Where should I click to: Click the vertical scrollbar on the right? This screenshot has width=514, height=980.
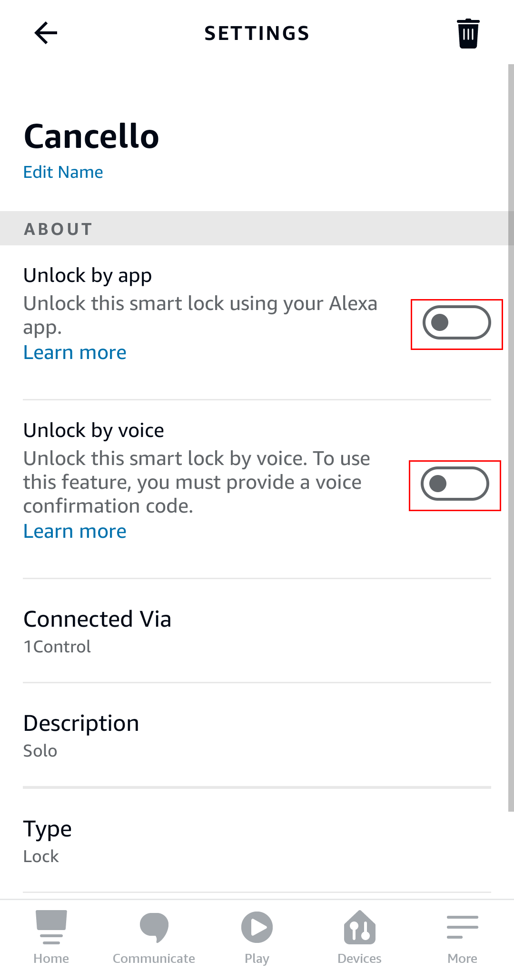pyautogui.click(x=511, y=437)
